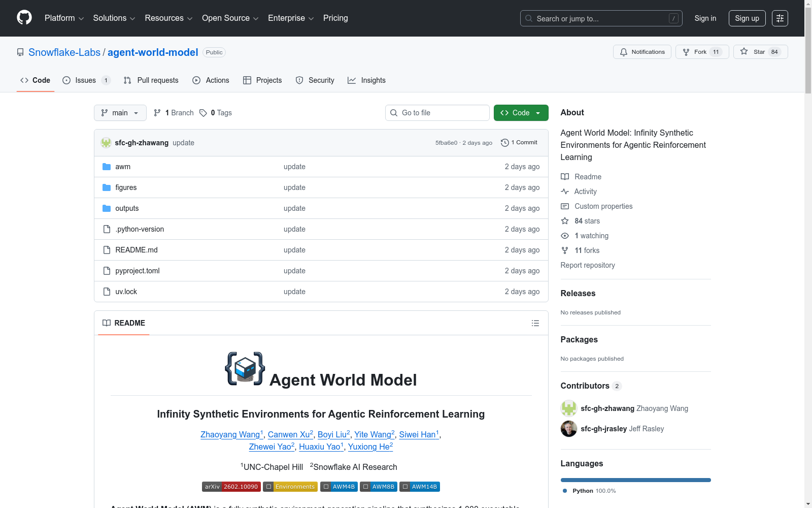Open the main branch selector dropdown
Viewport: 812px width, 508px height.
pos(120,113)
